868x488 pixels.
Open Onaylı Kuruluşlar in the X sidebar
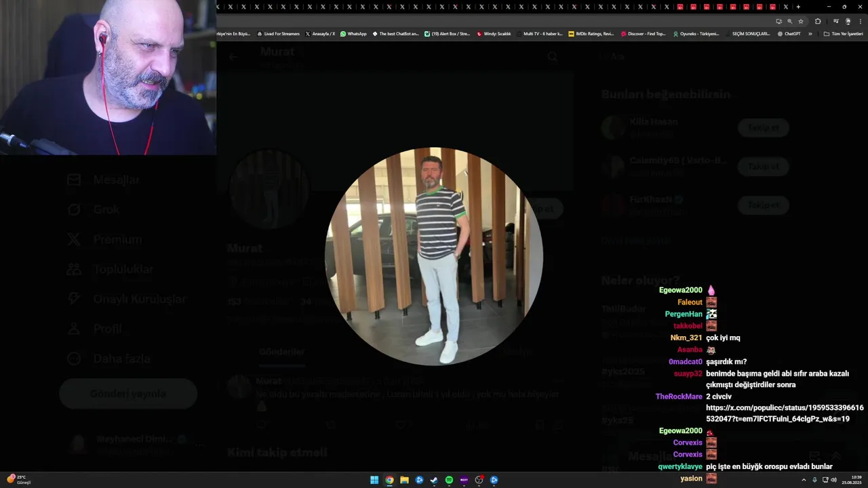coord(126,299)
